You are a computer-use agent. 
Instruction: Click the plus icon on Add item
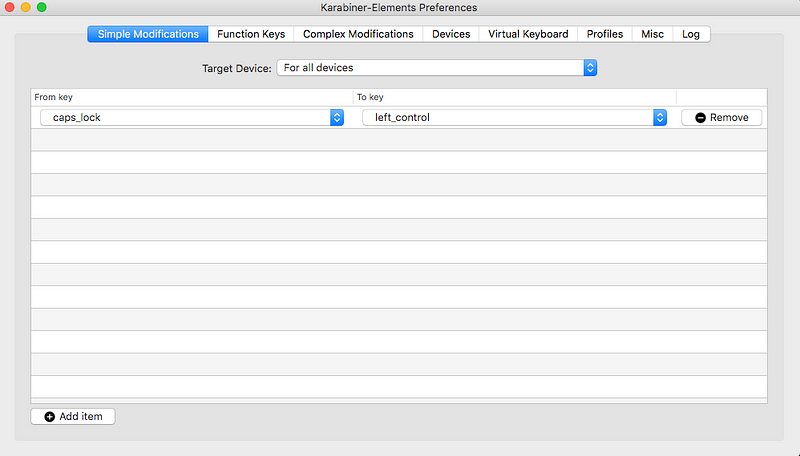[x=49, y=417]
